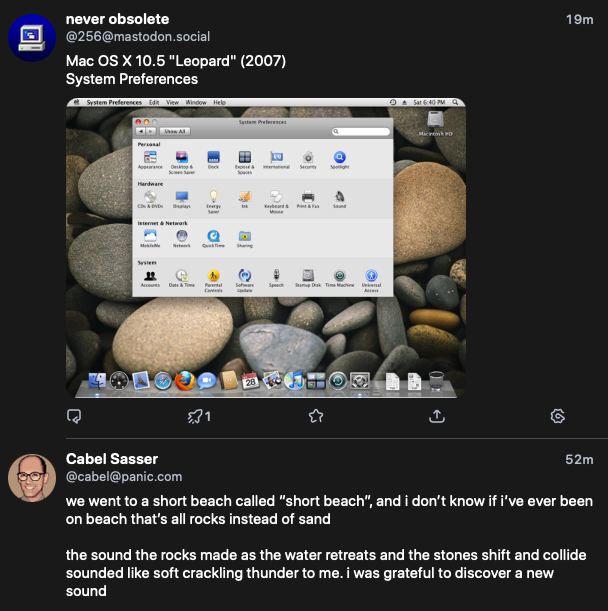The image size is (608, 611).
Task: Click the "Cabel Sasser" display name
Action: click(x=112, y=459)
